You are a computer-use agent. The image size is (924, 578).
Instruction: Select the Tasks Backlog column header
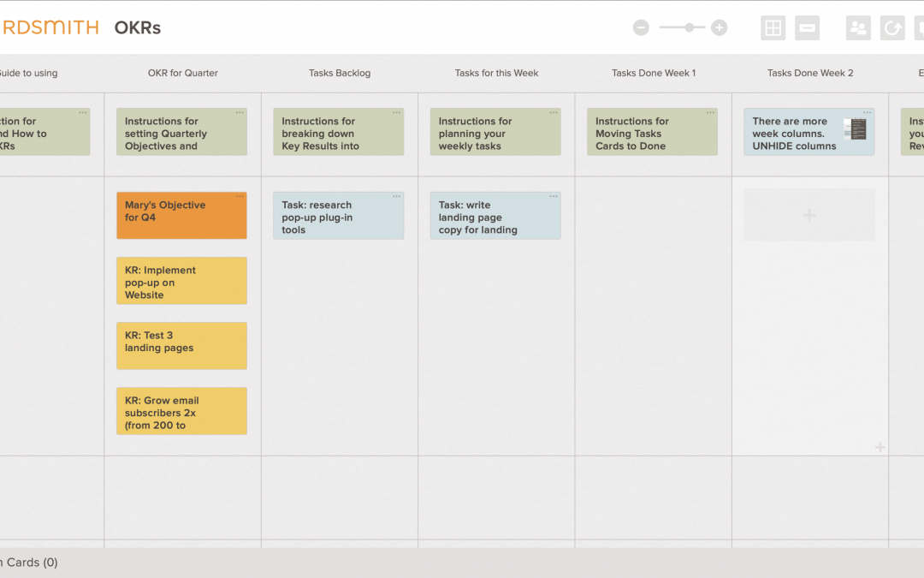[x=340, y=73]
